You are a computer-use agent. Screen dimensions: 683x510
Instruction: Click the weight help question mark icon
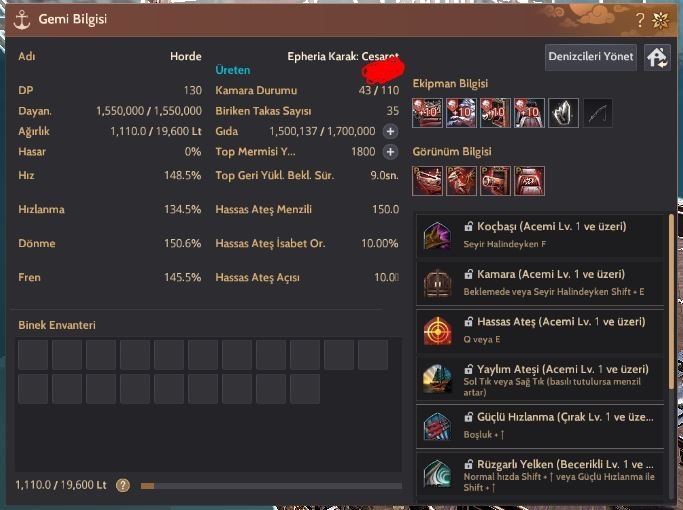[x=123, y=485]
